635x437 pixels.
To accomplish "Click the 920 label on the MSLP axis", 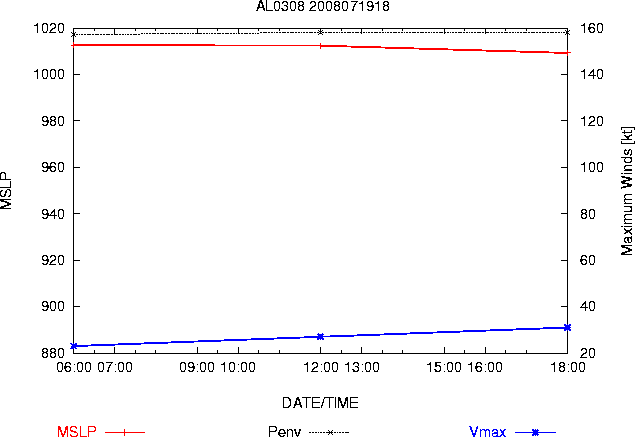I will click(x=53, y=260).
